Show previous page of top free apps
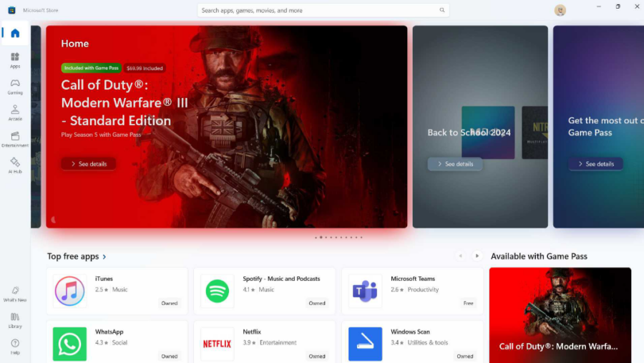 point(460,256)
